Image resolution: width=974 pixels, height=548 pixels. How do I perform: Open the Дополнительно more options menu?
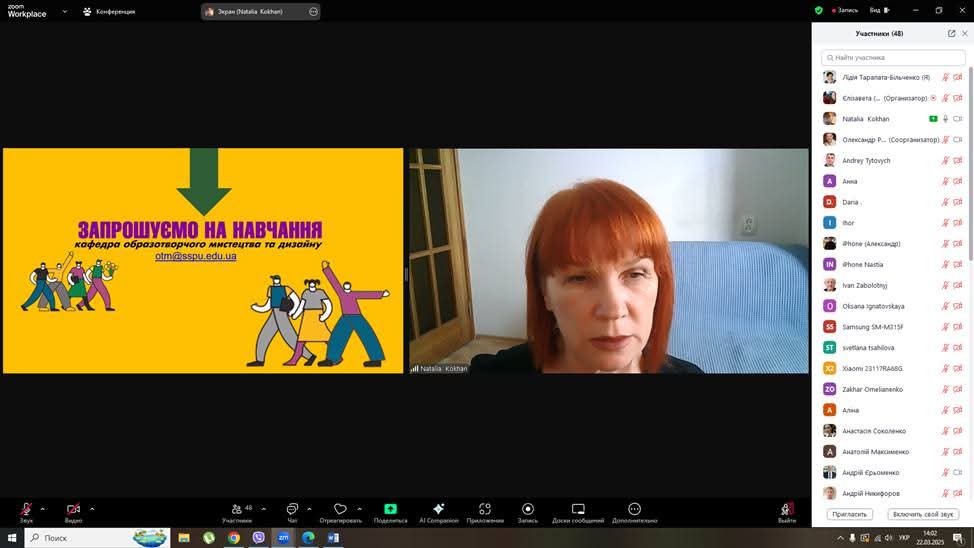[x=634, y=511]
